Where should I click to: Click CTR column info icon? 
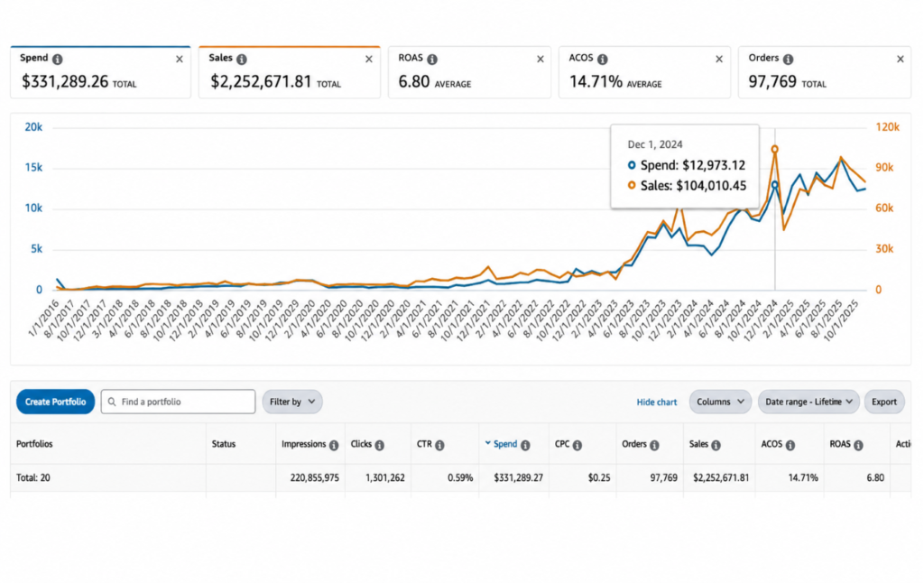click(x=439, y=445)
